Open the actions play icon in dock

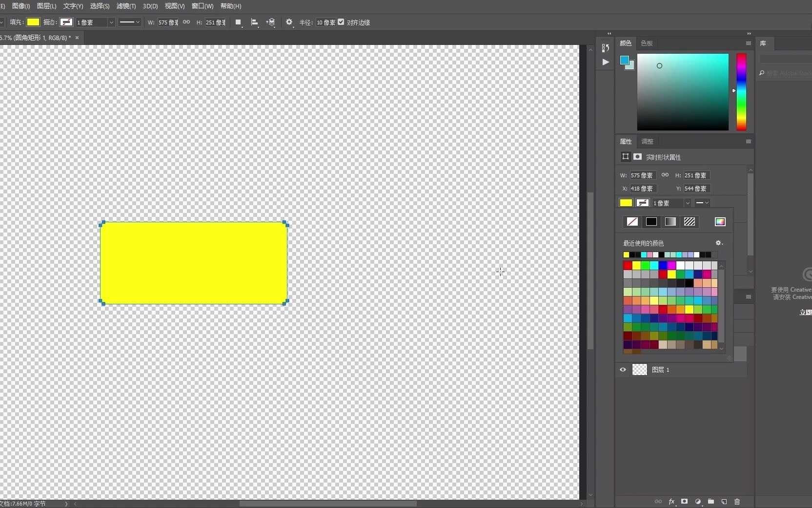[x=606, y=62]
